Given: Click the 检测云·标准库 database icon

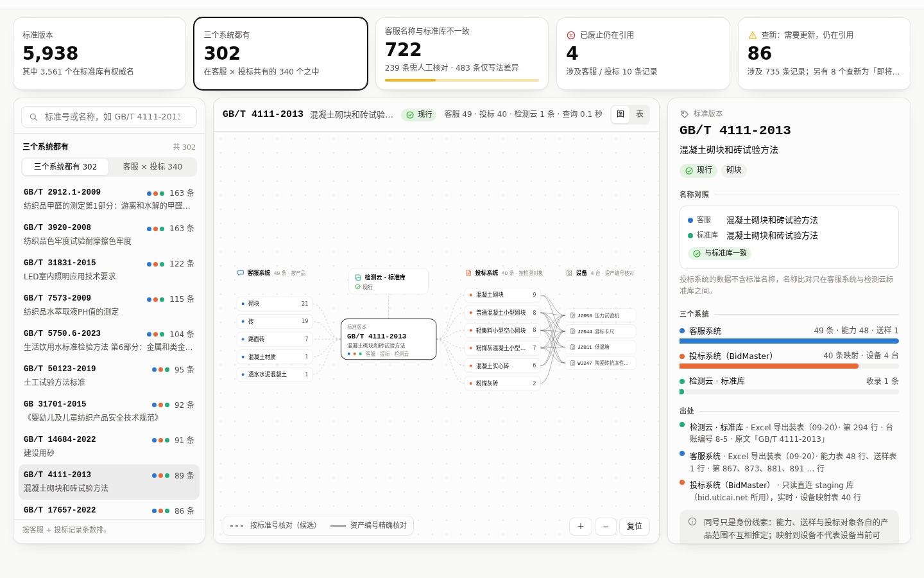Looking at the screenshot, I should pos(358,277).
